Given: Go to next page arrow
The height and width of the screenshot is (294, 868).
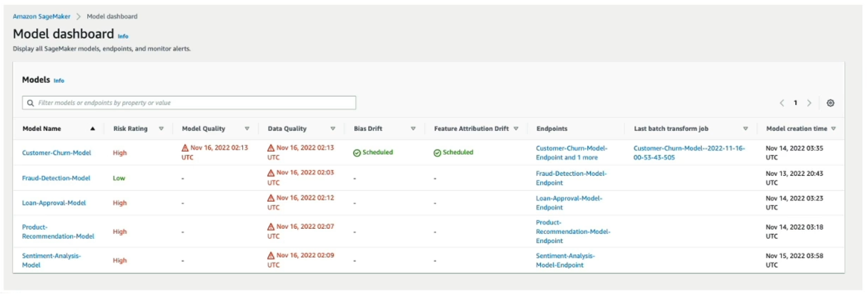Looking at the screenshot, I should point(809,103).
